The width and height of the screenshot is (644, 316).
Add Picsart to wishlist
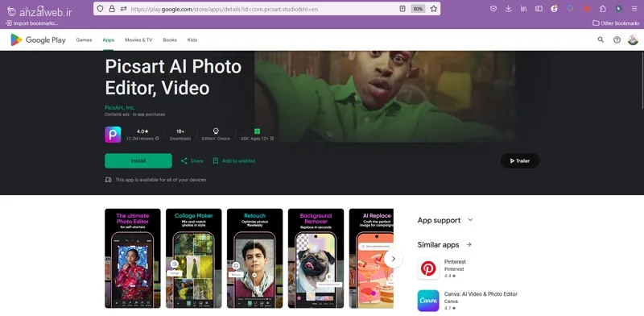(233, 161)
